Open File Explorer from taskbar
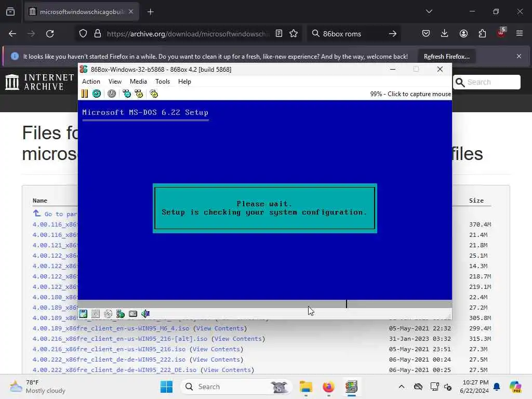 pos(305,387)
